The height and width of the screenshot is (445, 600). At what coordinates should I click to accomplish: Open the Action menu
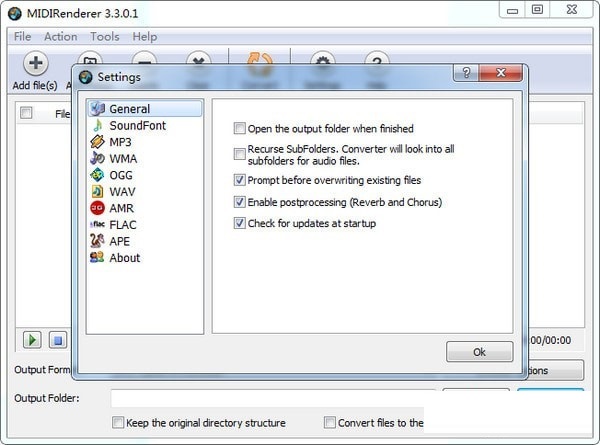pyautogui.click(x=60, y=37)
